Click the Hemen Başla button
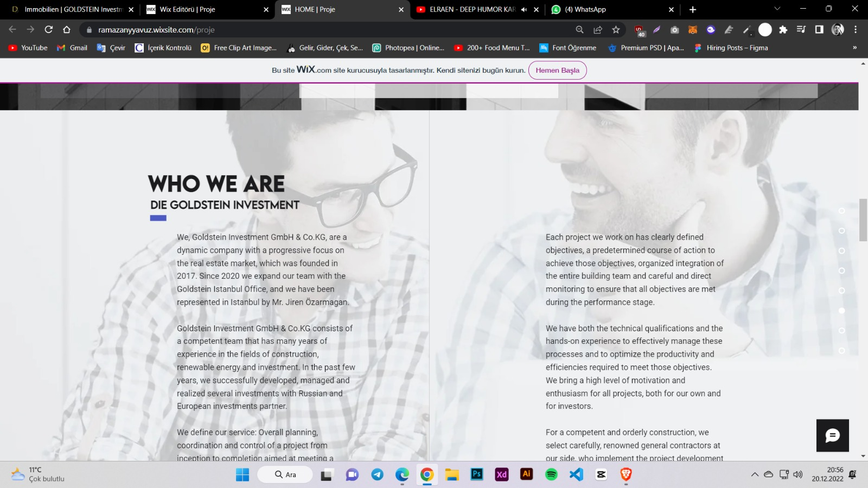Screen dimensions: 868x488 click(x=558, y=70)
